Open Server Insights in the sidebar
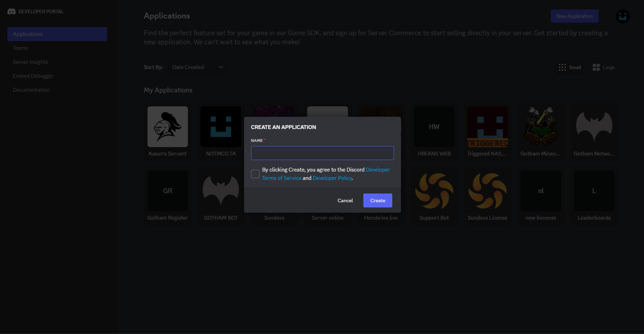This screenshot has height=334, width=644. point(30,62)
